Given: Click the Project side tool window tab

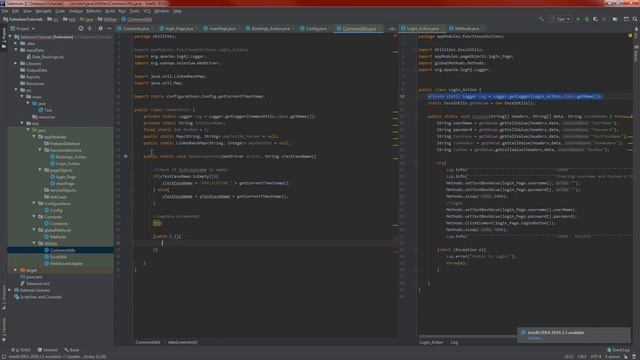Looking at the screenshot, I should click(4, 38).
